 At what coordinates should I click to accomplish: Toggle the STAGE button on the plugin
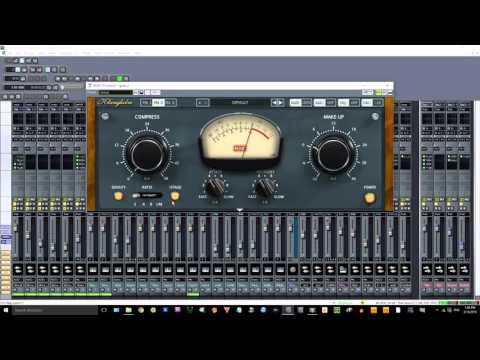(175, 196)
